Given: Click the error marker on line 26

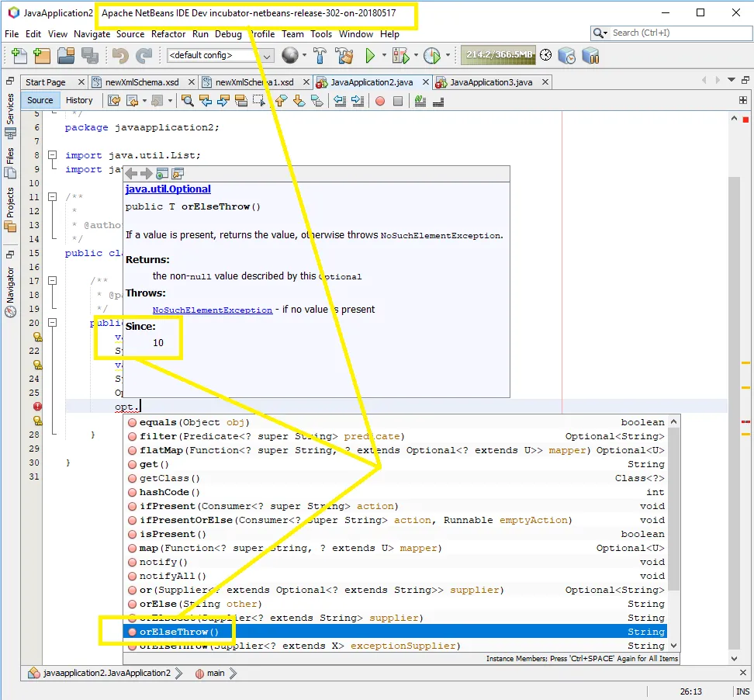Looking at the screenshot, I should [x=36, y=406].
